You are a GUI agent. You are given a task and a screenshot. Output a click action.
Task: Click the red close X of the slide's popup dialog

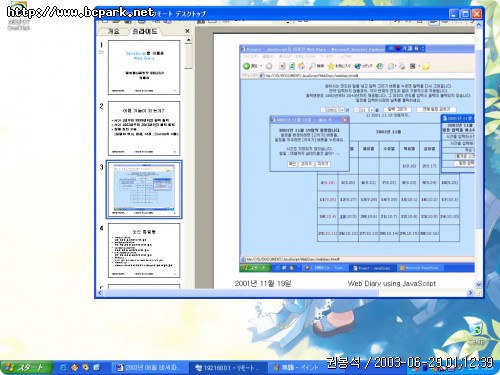tap(345, 119)
